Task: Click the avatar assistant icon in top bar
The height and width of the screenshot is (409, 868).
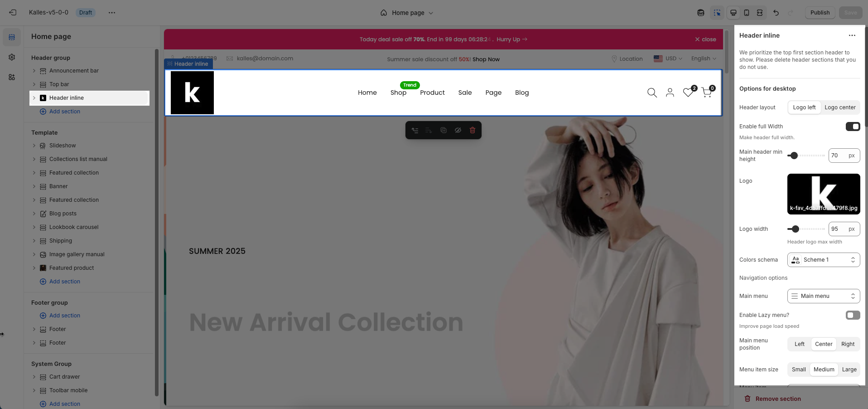Action: click(x=701, y=13)
